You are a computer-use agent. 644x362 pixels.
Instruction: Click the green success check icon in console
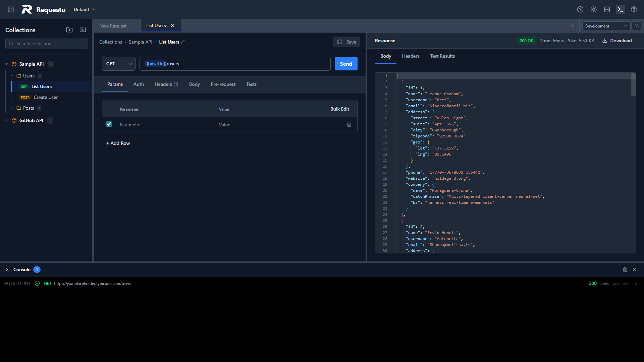pyautogui.click(x=37, y=284)
